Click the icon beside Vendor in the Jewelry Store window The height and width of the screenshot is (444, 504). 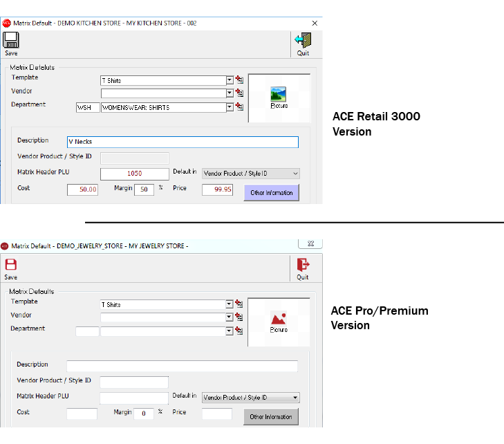coord(239,317)
